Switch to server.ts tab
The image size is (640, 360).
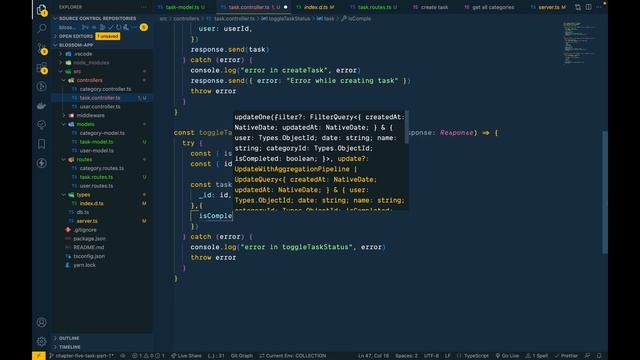[549, 7]
